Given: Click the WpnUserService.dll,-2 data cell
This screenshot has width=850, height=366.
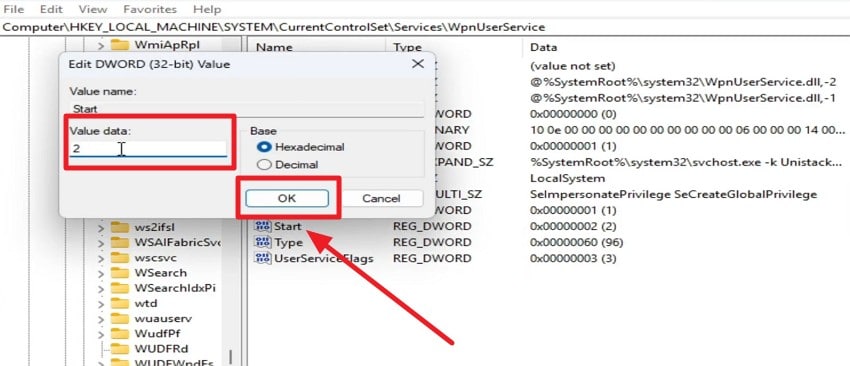Looking at the screenshot, I should (x=682, y=82).
